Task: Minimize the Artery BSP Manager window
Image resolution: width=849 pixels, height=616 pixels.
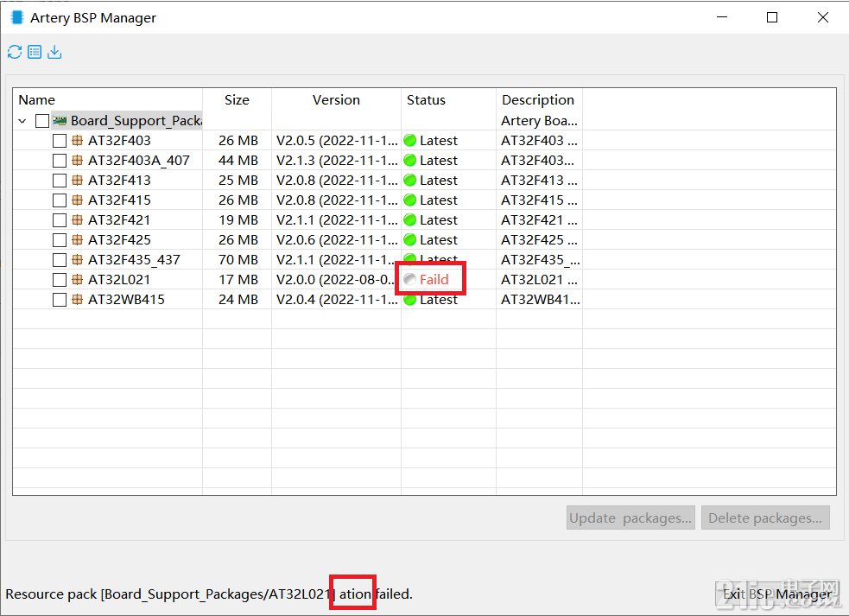Action: (722, 17)
